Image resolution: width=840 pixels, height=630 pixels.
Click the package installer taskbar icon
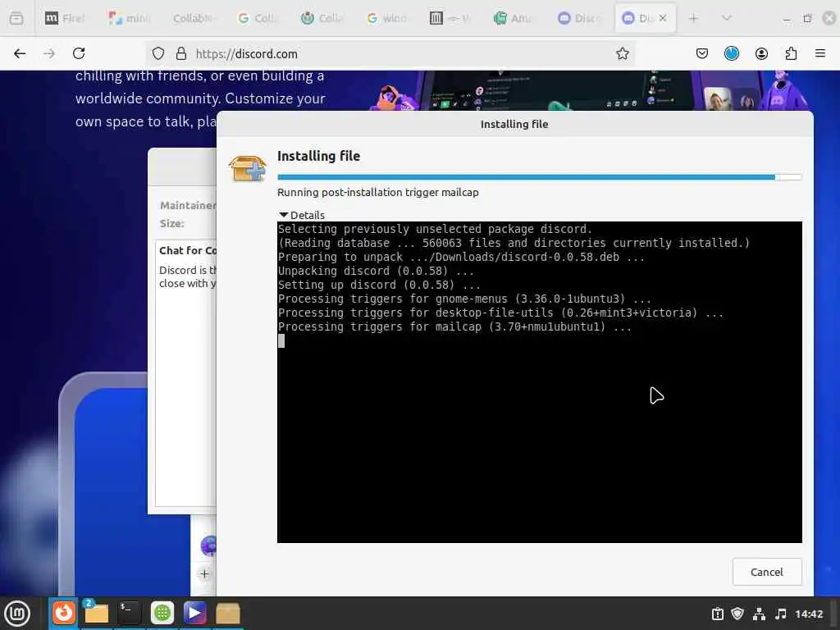pyautogui.click(x=228, y=613)
